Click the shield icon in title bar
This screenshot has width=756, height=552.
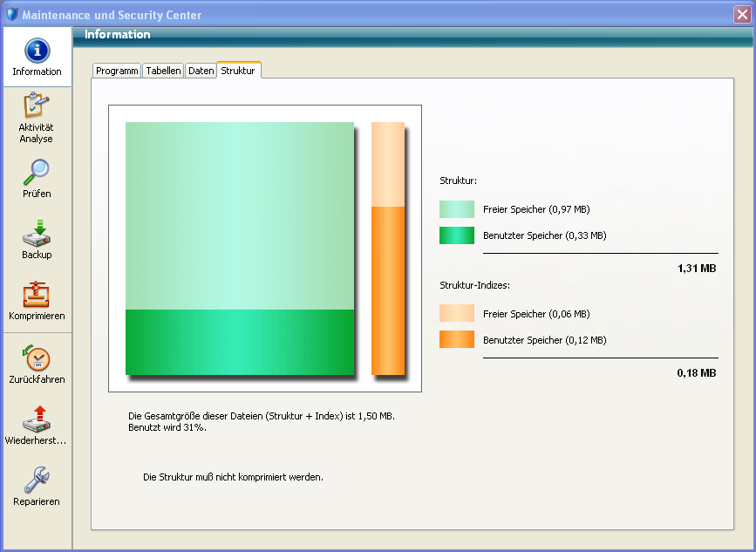(12, 14)
